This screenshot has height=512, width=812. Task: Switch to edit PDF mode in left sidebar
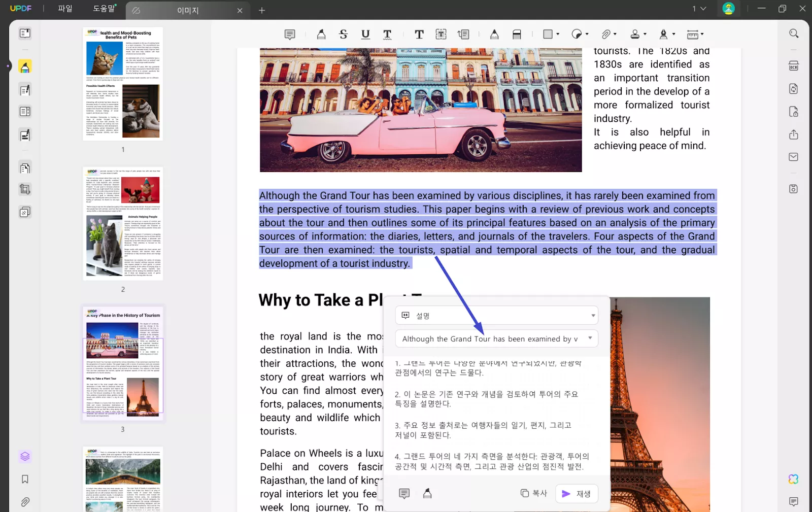tap(25, 90)
